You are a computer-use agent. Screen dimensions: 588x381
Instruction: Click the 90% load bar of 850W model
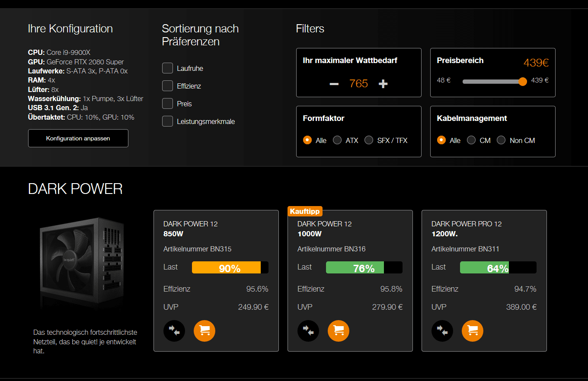[230, 267]
